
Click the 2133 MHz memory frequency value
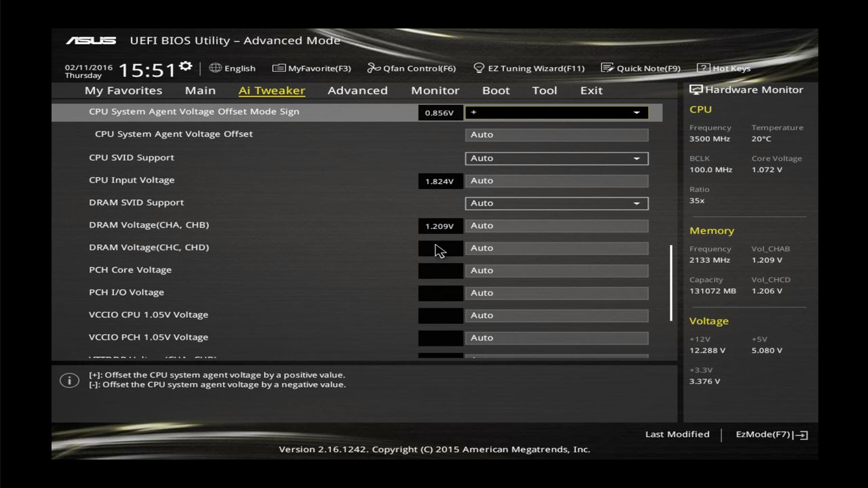pos(709,260)
